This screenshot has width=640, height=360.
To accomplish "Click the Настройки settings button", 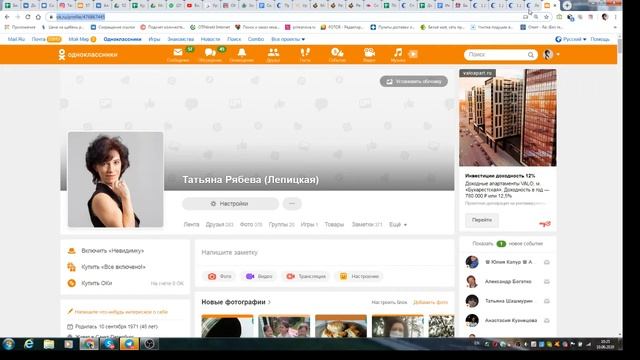I will pos(230,203).
